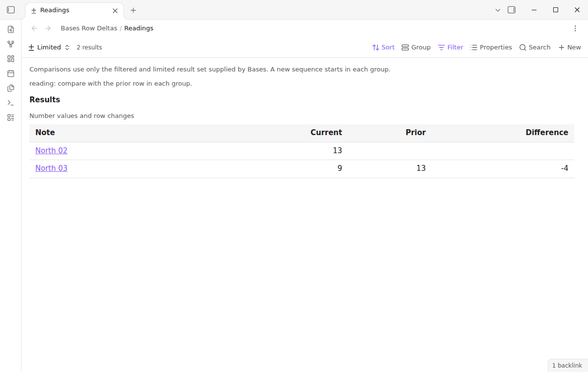The width and height of the screenshot is (588, 372).
Task: Open templates copy icon in ribbon
Action: coord(11,88)
